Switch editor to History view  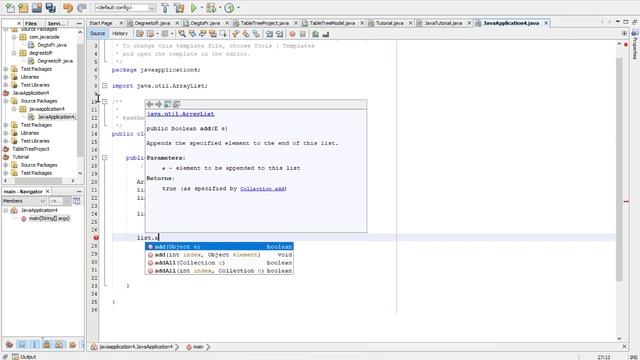(120, 33)
